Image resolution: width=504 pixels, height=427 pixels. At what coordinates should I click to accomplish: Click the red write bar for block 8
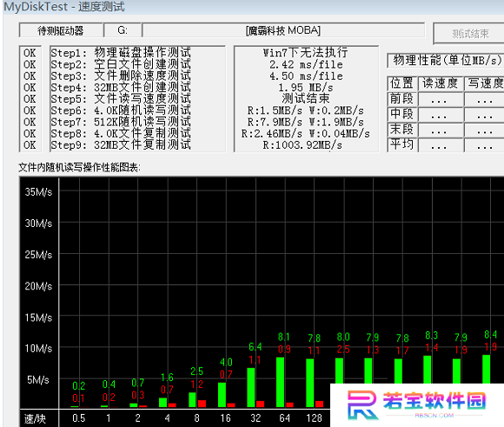(202, 404)
